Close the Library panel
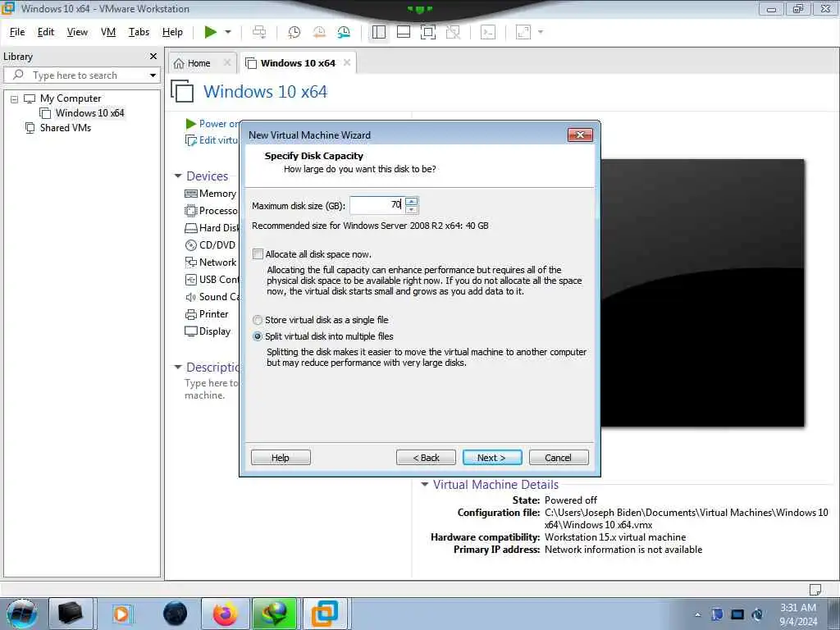Image resolution: width=840 pixels, height=630 pixels. 153,57
